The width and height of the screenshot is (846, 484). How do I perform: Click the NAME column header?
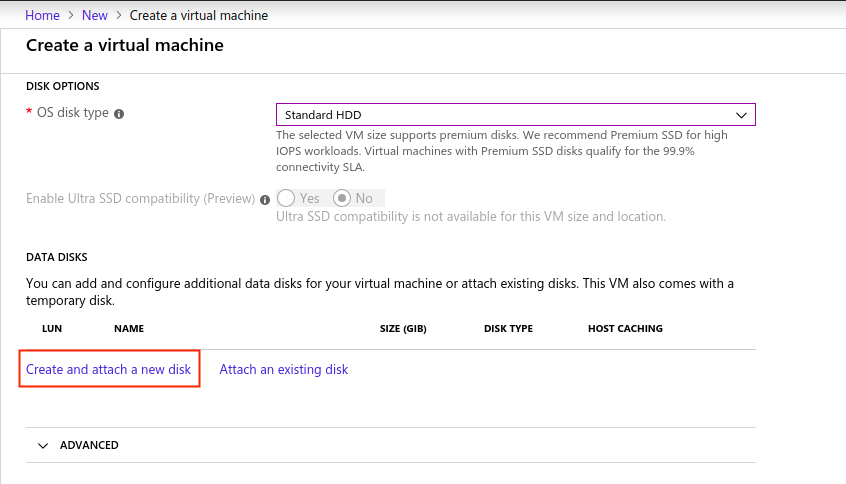click(129, 329)
